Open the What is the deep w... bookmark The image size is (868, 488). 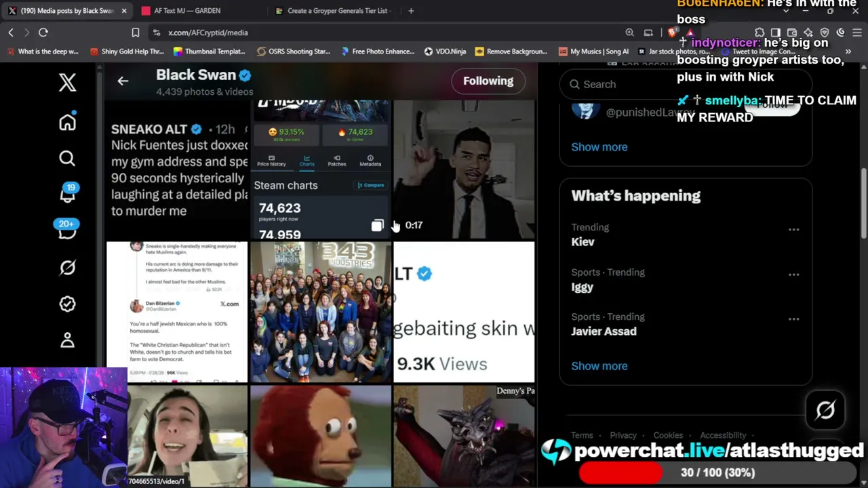coord(43,52)
